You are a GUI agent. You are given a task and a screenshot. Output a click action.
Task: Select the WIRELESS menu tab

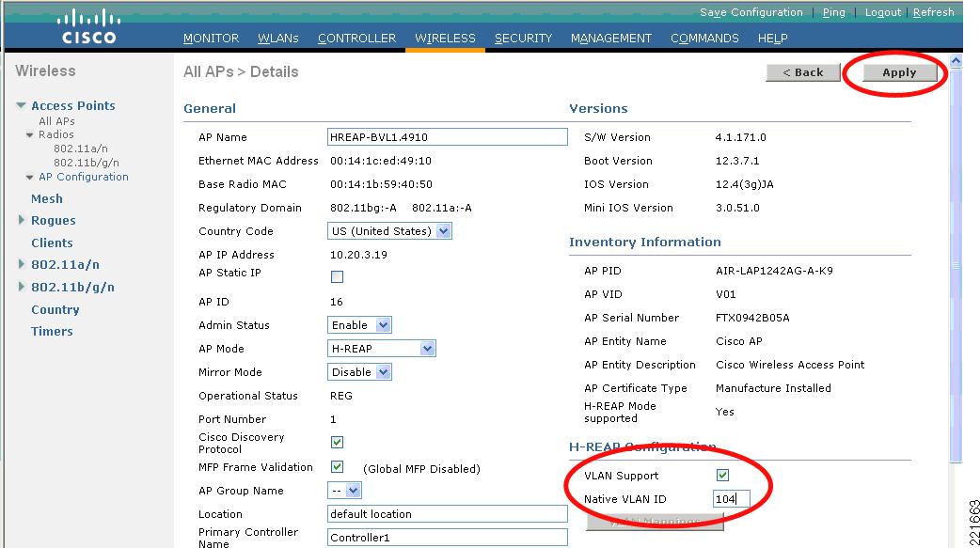[x=445, y=39]
